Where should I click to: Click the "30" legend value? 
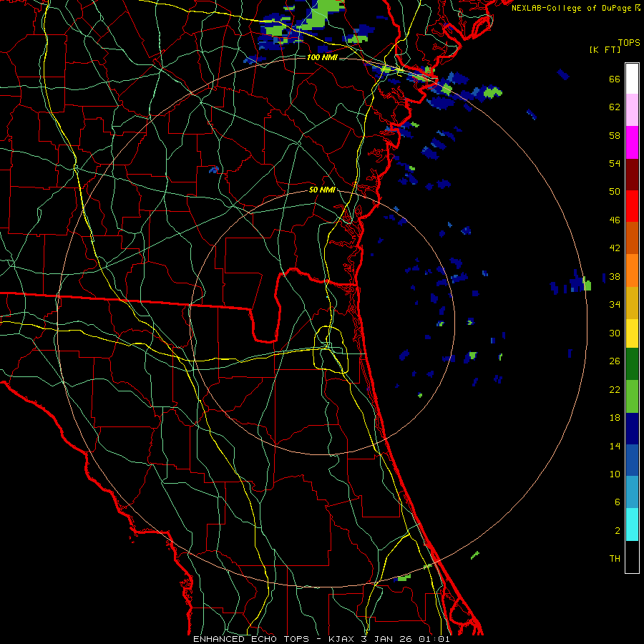click(x=615, y=333)
